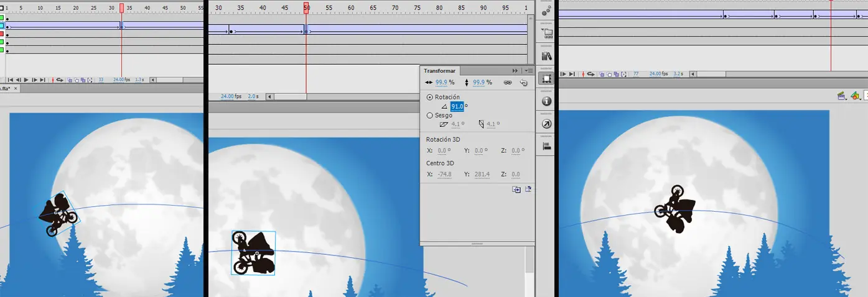Click frame rate 24.00 in right timeline
Image resolution: width=868 pixels, height=297 pixels.
pyautogui.click(x=655, y=74)
